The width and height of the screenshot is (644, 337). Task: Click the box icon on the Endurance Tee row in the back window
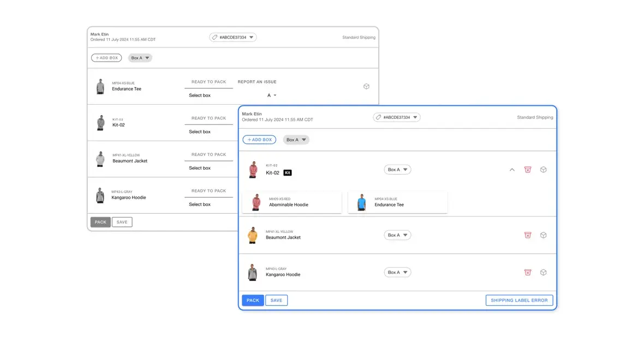point(366,86)
